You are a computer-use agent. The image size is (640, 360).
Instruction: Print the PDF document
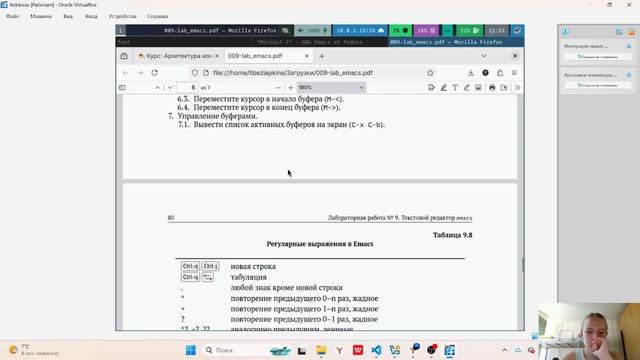point(492,87)
